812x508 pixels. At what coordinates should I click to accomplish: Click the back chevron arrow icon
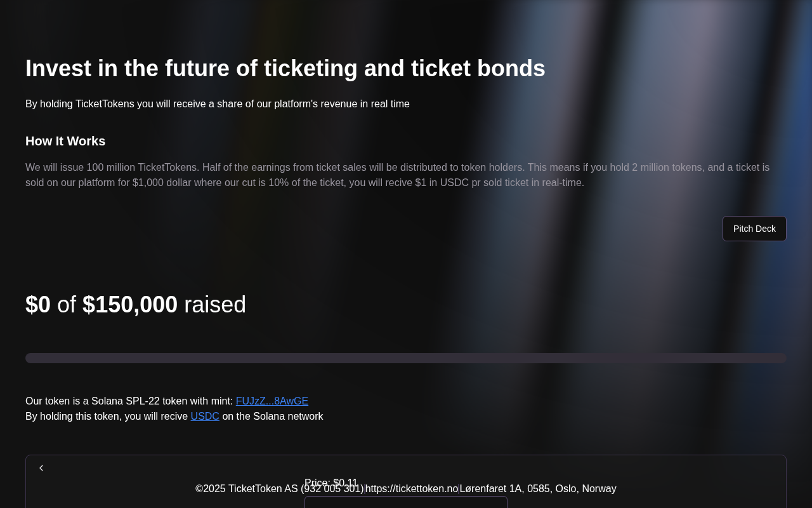(x=41, y=468)
